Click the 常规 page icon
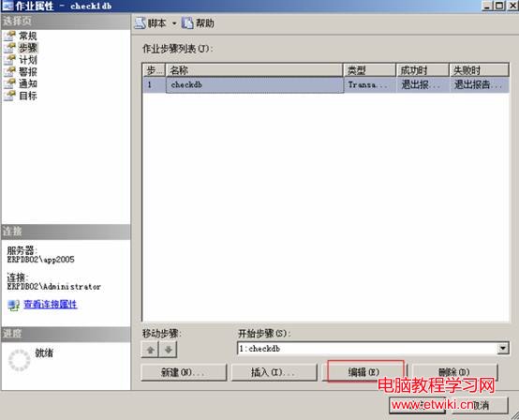Image resolution: width=519 pixels, height=420 pixels. pyautogui.click(x=10, y=36)
